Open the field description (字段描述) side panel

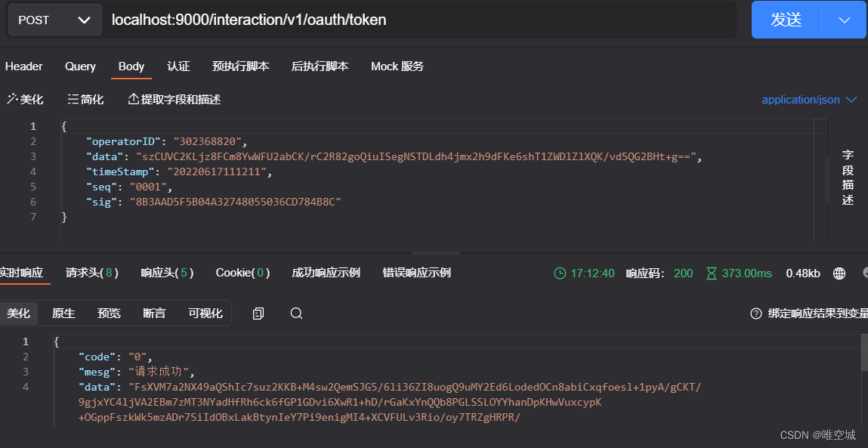(848, 178)
